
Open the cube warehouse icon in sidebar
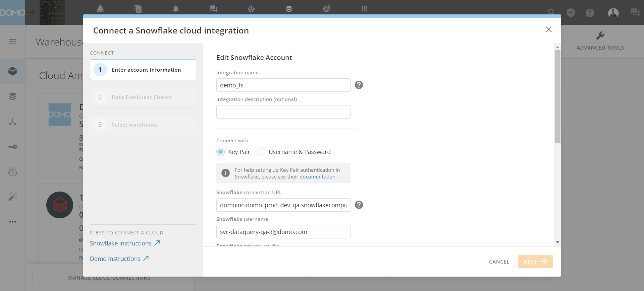(x=13, y=71)
